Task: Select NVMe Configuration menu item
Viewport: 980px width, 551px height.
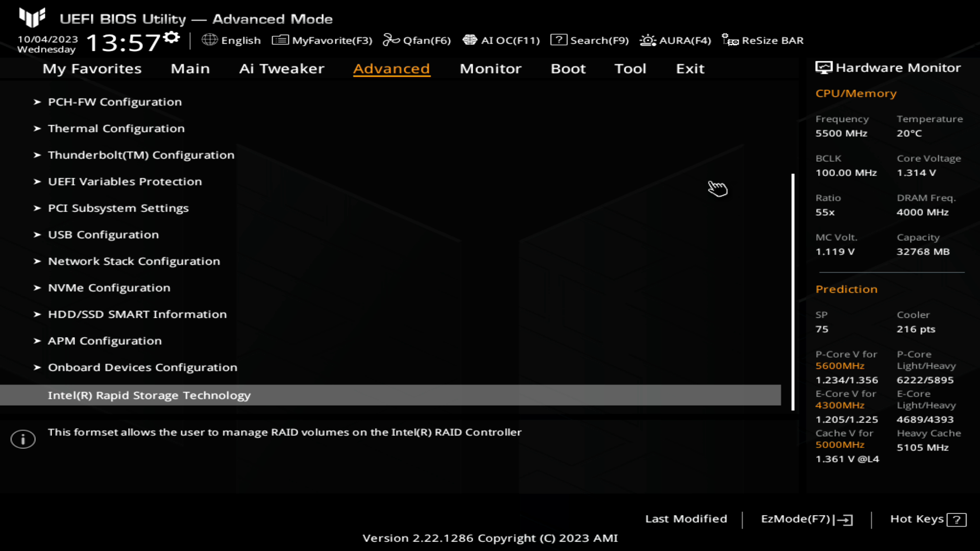Action: (x=109, y=287)
